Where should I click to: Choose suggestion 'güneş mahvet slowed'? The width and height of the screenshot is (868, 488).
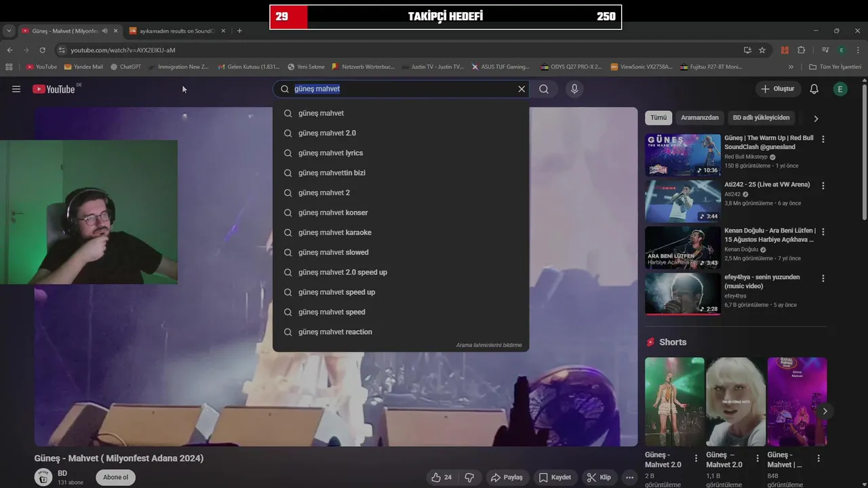tap(401, 252)
